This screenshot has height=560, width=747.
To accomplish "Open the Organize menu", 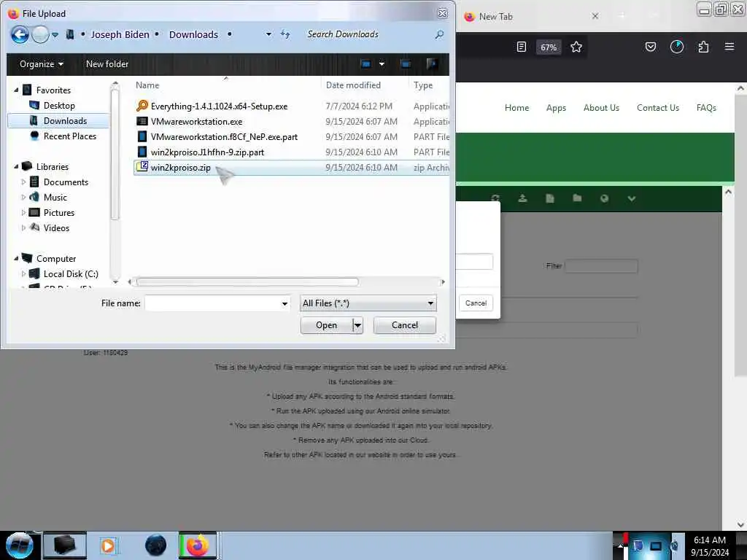I will [x=42, y=64].
